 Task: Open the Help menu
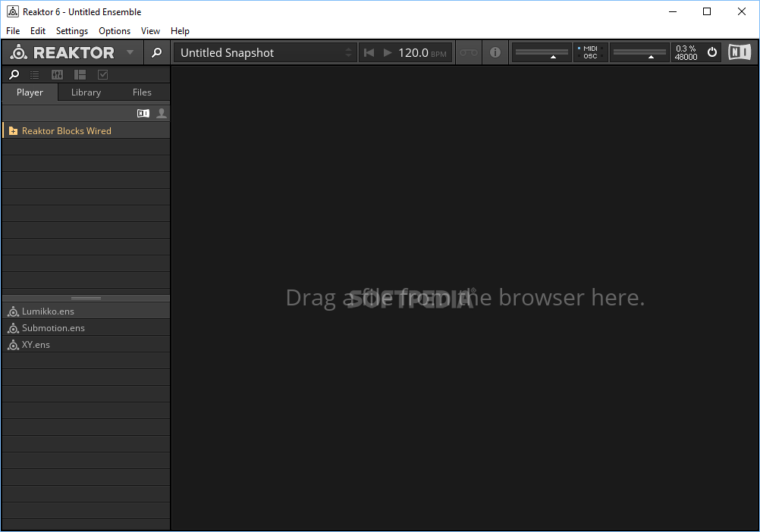click(x=180, y=31)
